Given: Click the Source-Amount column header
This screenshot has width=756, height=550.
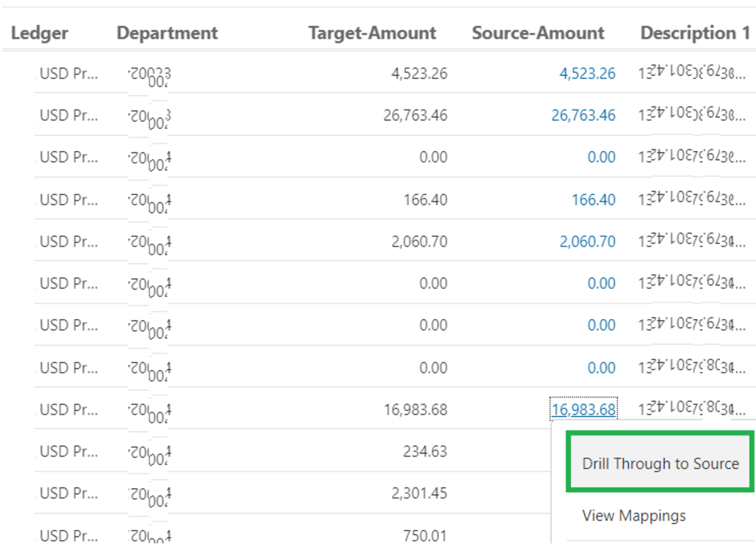Looking at the screenshot, I should click(538, 33).
